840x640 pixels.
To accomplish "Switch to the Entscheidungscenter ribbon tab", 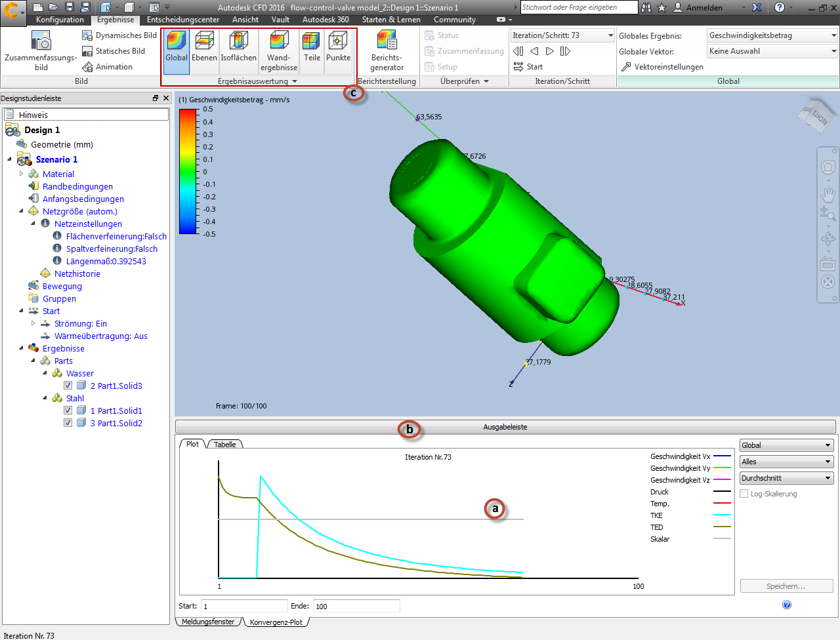I will [x=183, y=20].
